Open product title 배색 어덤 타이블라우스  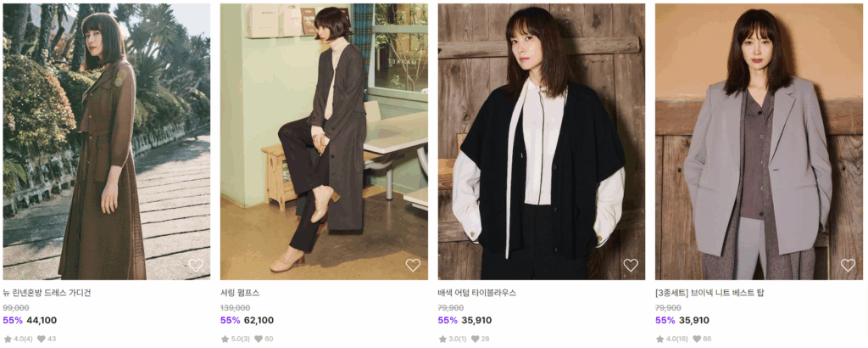476,293
